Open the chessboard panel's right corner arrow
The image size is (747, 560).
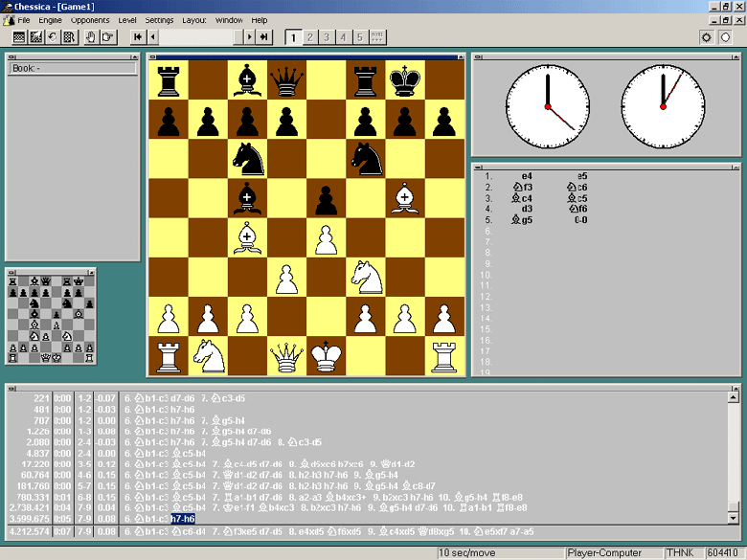coord(461,56)
